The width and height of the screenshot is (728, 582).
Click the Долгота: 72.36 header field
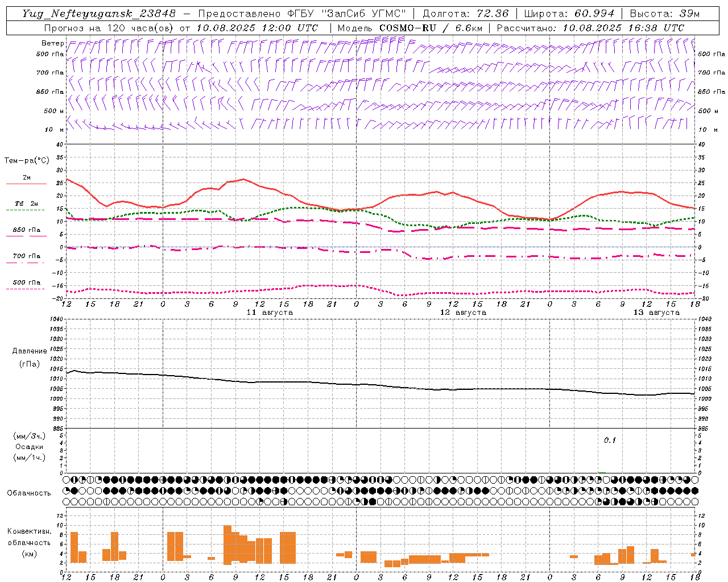pos(465,14)
